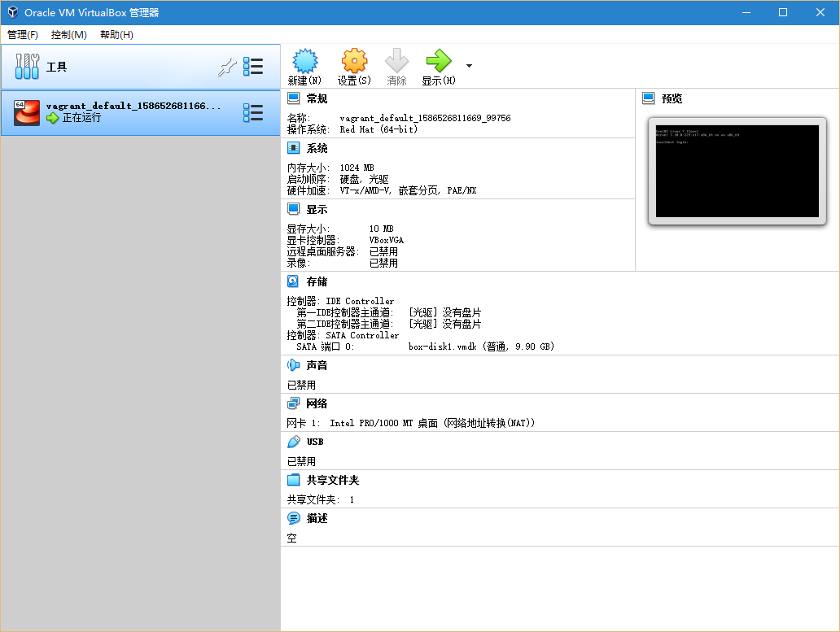Viewport: 840px width, 632px height.
Task: Click the 'Red Hat (64-bit)' OS value
Action: click(378, 129)
